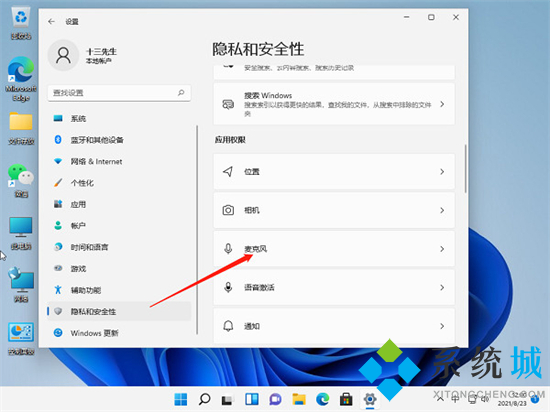
Task: Click the back arrow in Settings
Action: pyautogui.click(x=51, y=21)
